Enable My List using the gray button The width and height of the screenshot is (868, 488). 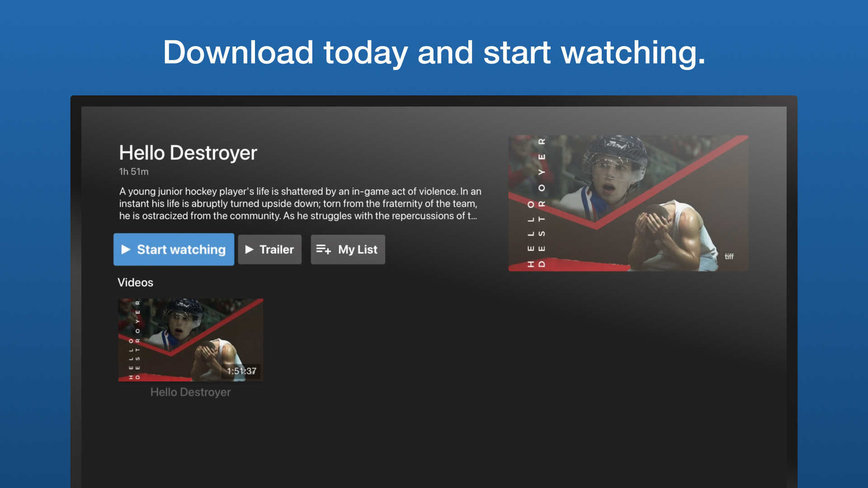click(348, 249)
